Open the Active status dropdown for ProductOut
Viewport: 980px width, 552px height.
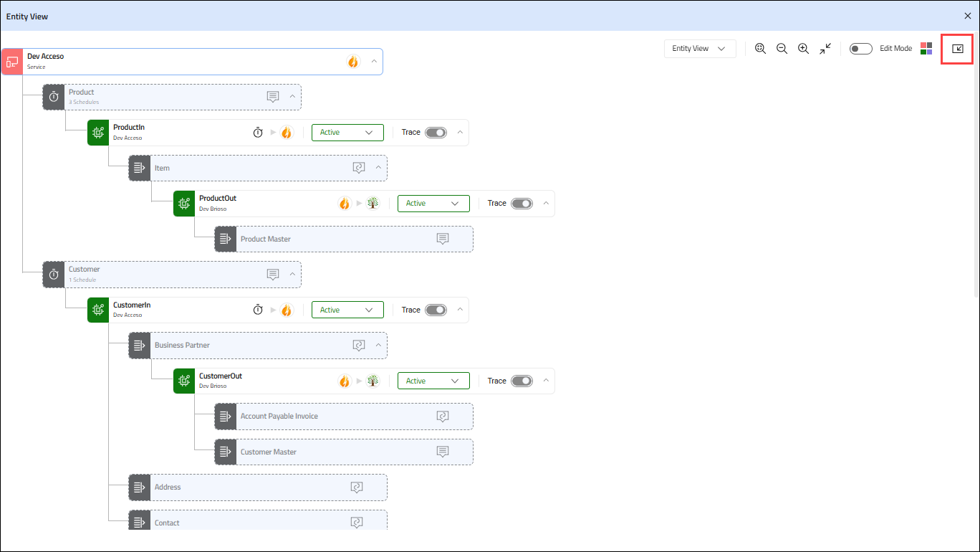click(433, 204)
